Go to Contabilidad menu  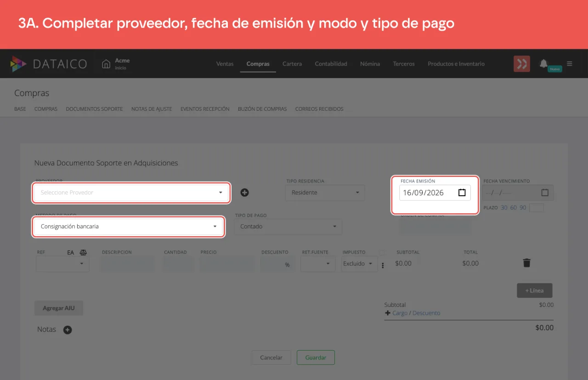pos(331,64)
